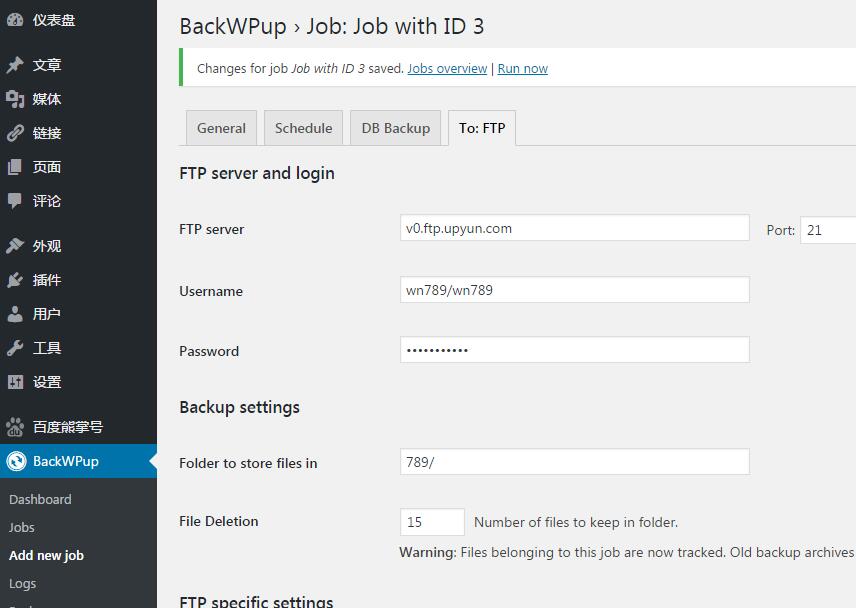Open Logs in BackWPup submenu

(23, 583)
